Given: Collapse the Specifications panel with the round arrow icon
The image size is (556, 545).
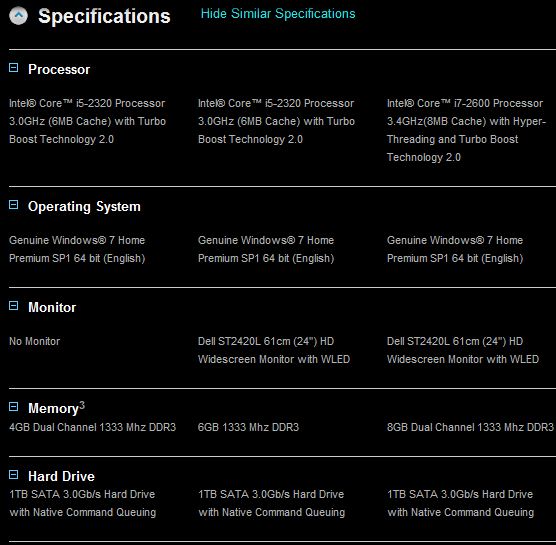Looking at the screenshot, I should point(18,16).
